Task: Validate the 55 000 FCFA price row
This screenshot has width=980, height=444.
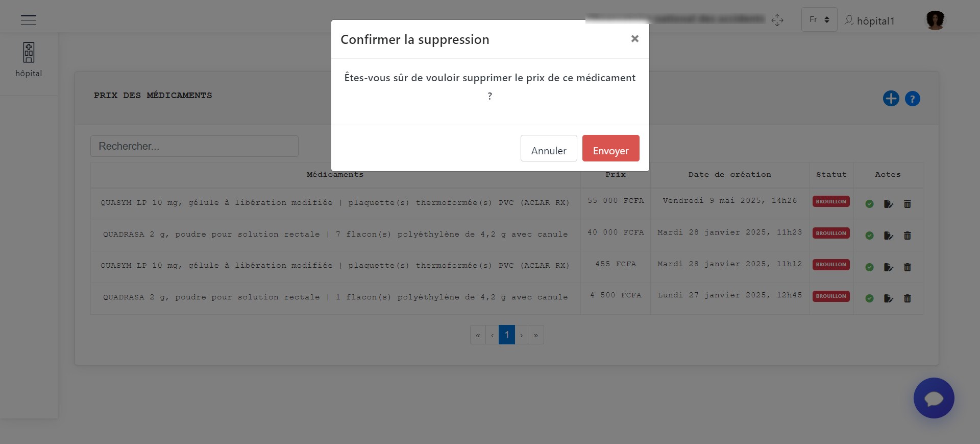Action: [x=870, y=204]
